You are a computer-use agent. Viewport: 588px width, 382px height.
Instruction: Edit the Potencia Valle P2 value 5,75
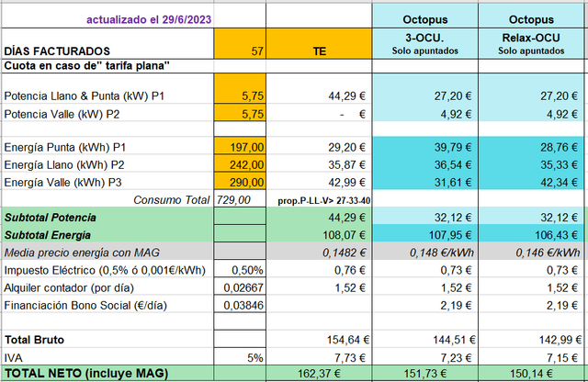240,112
